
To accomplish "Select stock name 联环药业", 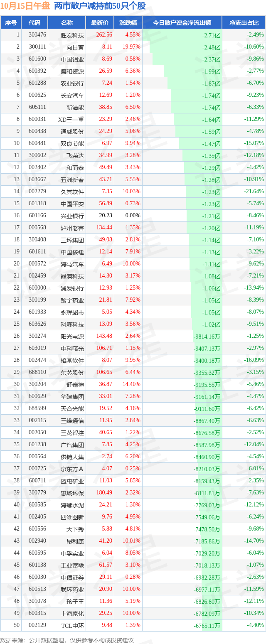I will tap(72, 589).
